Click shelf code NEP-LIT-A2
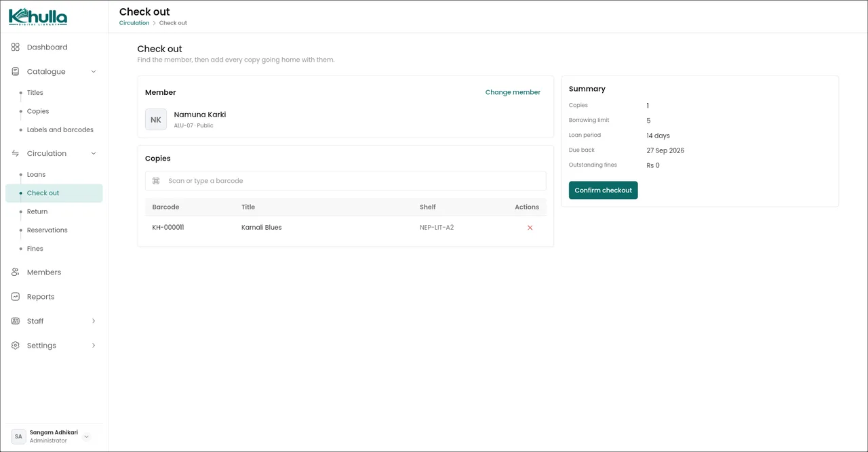 point(437,228)
